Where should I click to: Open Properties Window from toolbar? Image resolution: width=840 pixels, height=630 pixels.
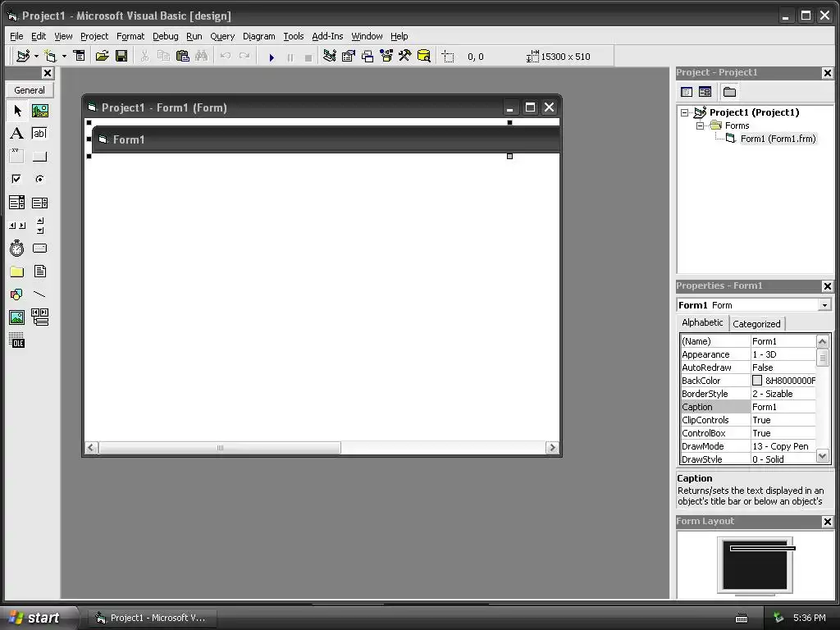click(x=349, y=57)
